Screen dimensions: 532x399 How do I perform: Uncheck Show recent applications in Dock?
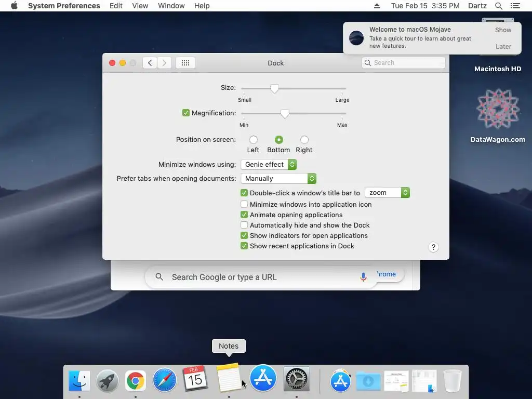tap(244, 246)
